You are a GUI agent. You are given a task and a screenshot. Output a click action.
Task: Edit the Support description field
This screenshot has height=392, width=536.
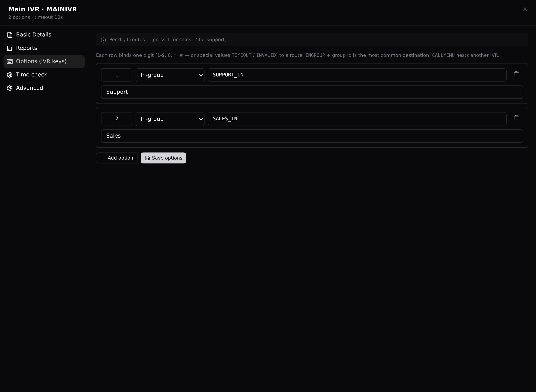[312, 92]
